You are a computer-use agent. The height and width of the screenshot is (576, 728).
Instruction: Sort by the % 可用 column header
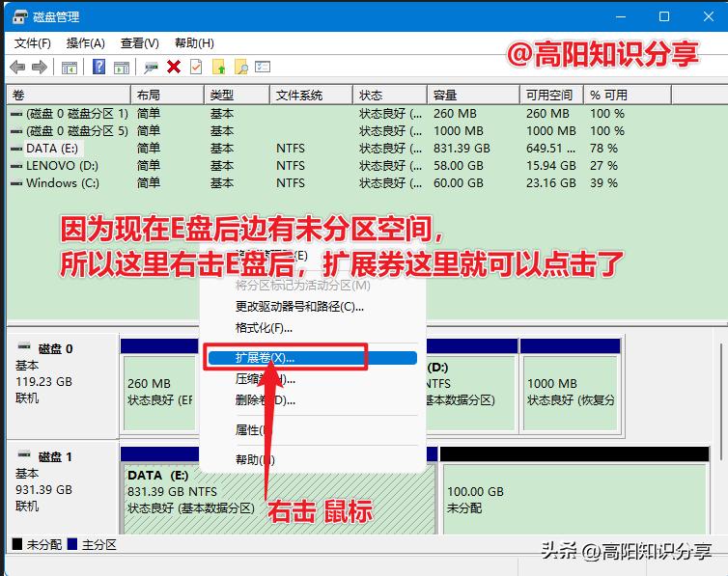coord(628,96)
